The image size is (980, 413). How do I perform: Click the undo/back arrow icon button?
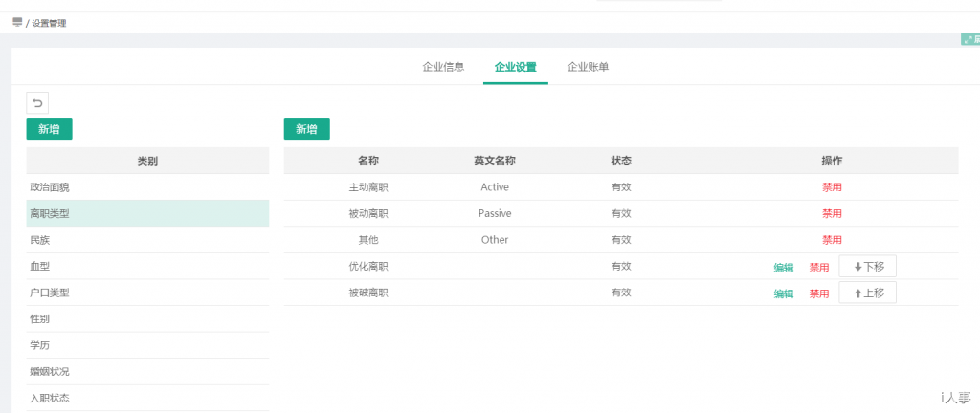[37, 103]
